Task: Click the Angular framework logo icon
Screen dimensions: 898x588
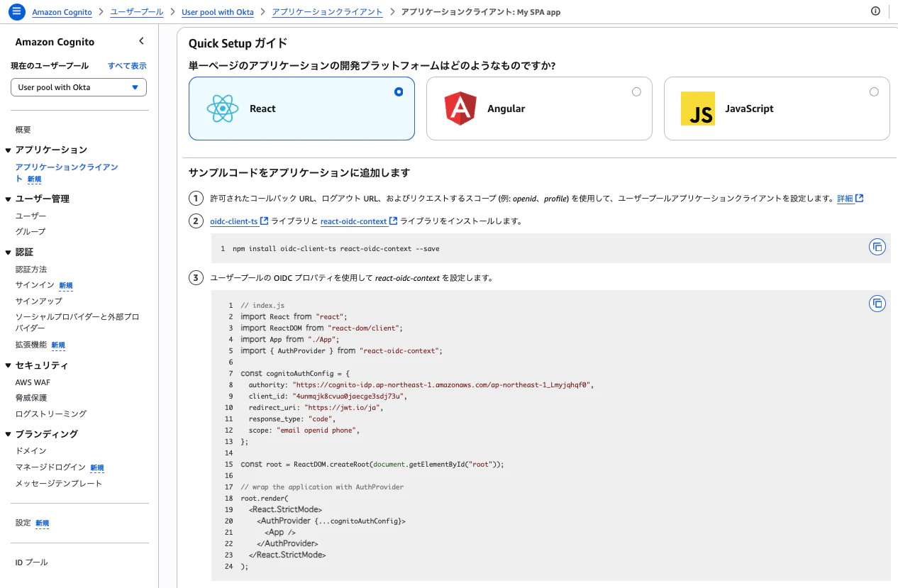Action: [x=460, y=109]
